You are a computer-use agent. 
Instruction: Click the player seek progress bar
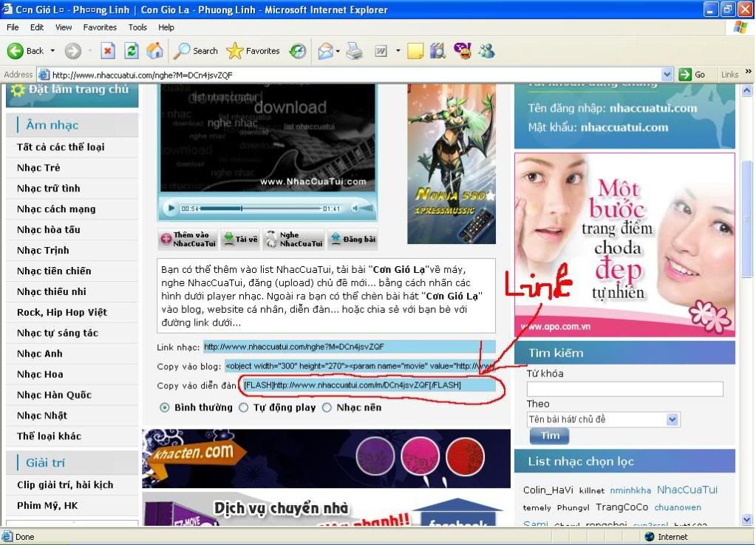[x=261, y=209]
